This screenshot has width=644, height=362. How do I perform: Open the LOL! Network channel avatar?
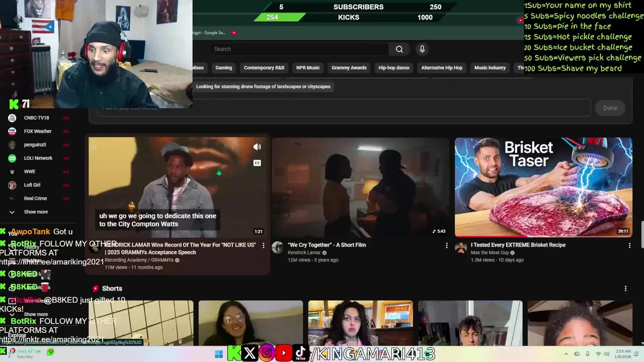pyautogui.click(x=12, y=158)
